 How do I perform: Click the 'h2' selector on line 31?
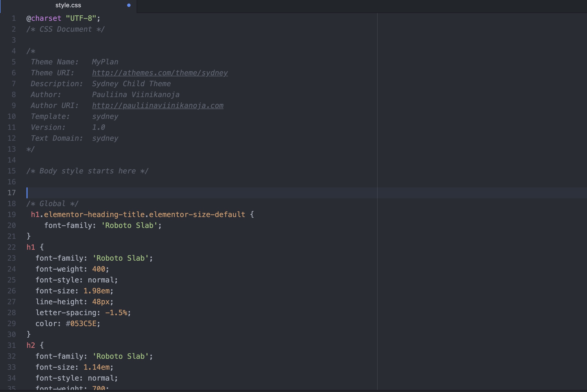(31, 346)
